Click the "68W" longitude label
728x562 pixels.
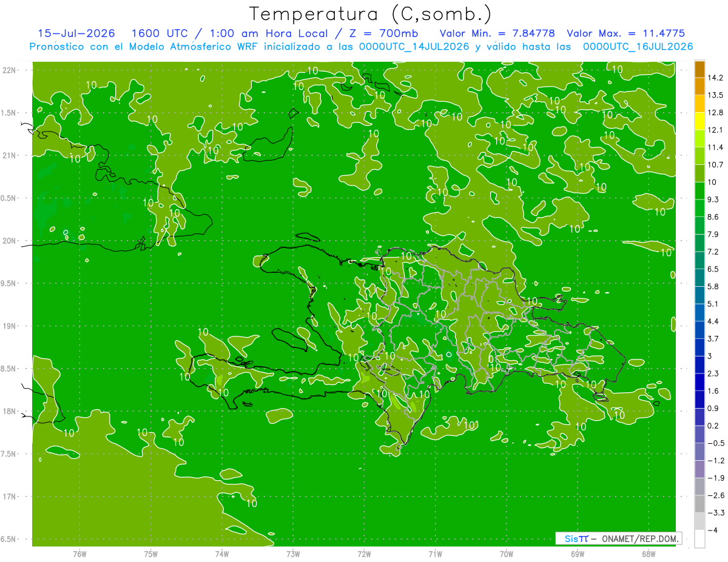tap(649, 554)
